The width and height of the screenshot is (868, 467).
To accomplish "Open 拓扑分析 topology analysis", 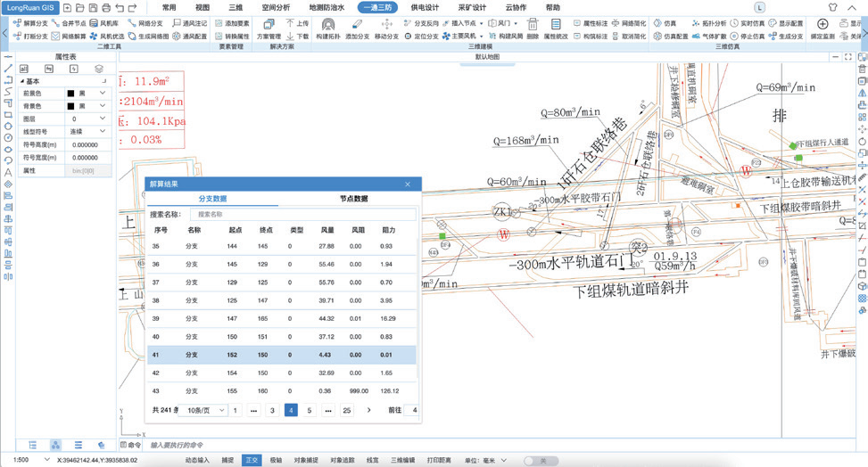I will coord(709,23).
